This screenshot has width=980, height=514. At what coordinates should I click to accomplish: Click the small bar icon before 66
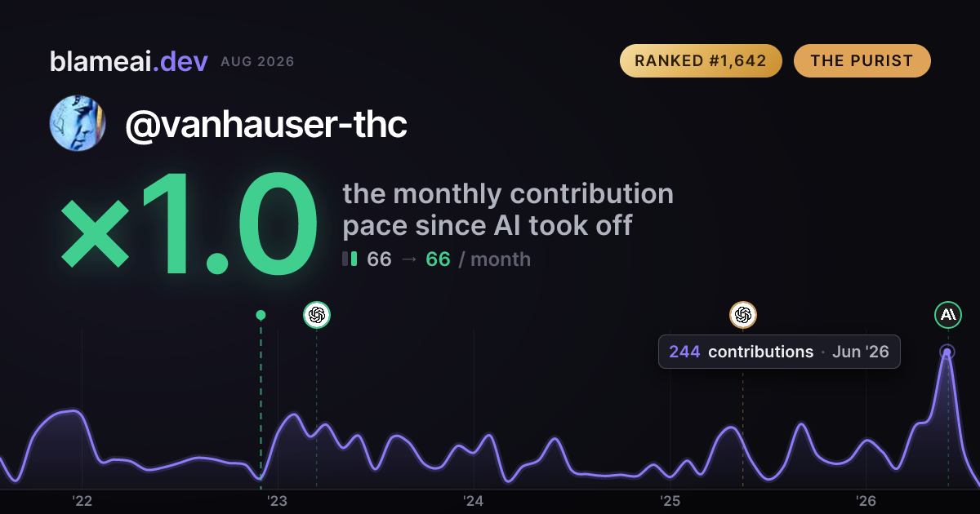(350, 259)
